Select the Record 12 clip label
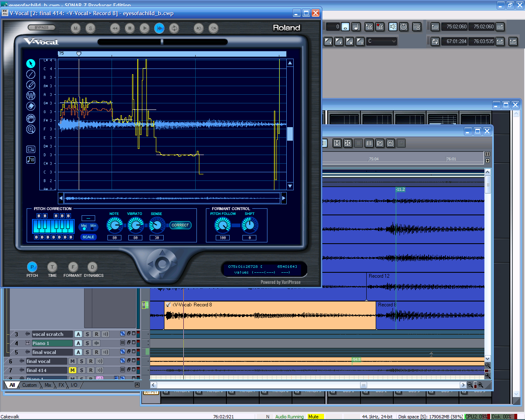 click(379, 276)
